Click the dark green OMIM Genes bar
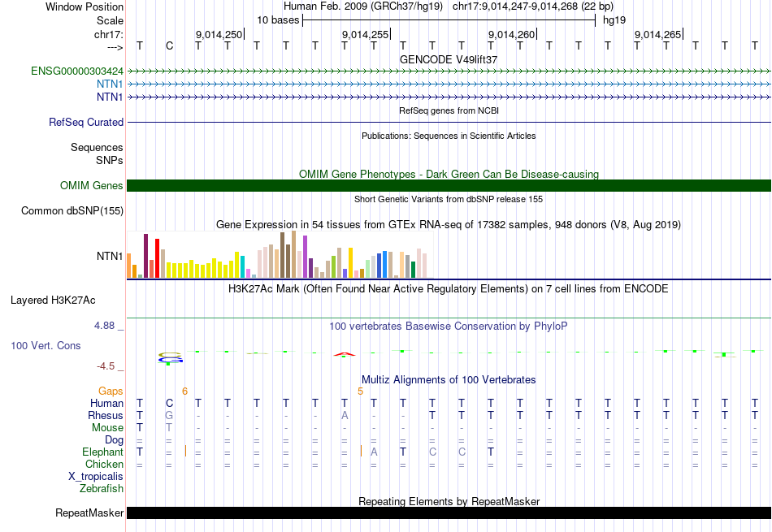This screenshot has height=532, width=772. 449,186
